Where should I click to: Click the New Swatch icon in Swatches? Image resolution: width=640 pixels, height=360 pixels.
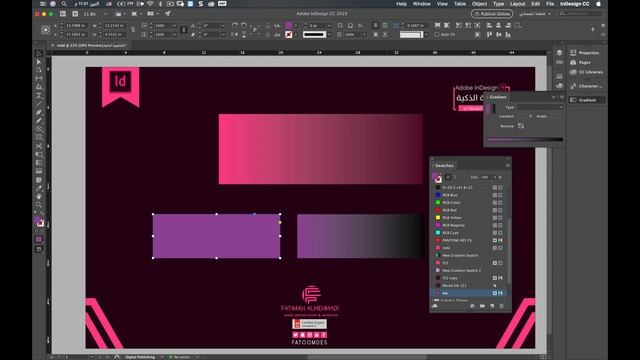[492, 306]
